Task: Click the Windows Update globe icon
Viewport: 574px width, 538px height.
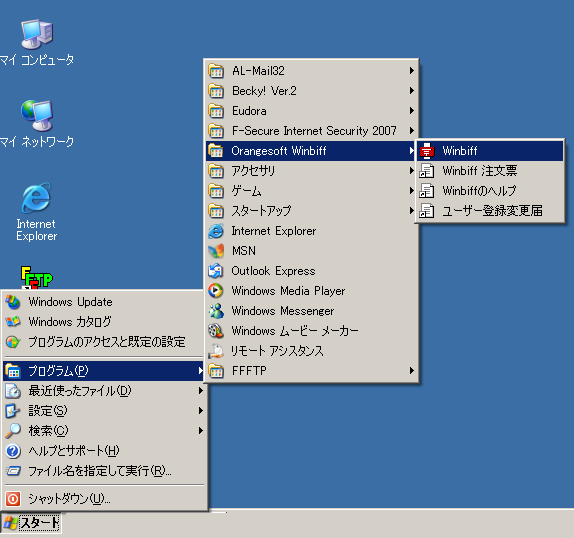Action: (13, 302)
